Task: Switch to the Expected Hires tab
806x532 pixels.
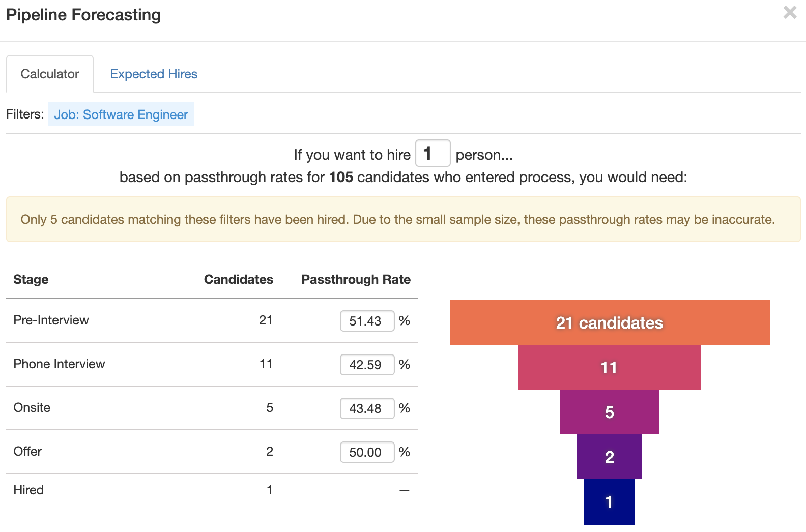Action: pyautogui.click(x=154, y=74)
